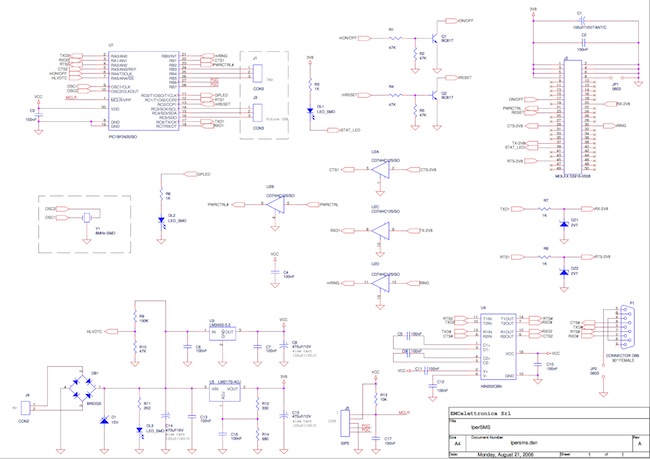Select resistor R8 on the RTS1 line
The width and height of the screenshot is (650, 459).
[545, 257]
